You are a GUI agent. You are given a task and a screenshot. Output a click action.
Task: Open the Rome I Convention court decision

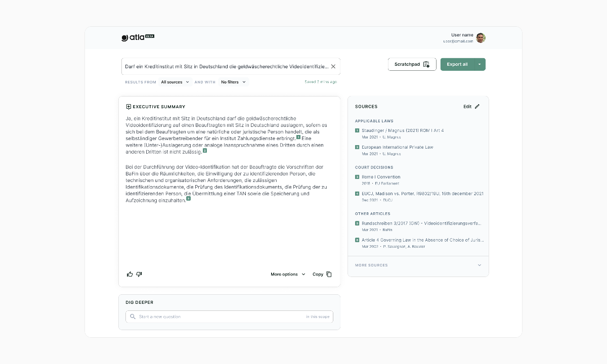[x=381, y=177]
